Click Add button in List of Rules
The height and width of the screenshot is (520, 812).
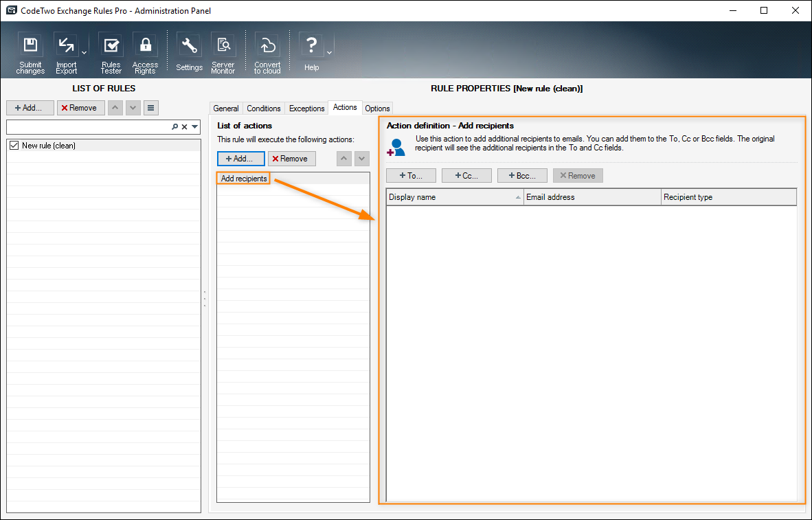[x=30, y=108]
